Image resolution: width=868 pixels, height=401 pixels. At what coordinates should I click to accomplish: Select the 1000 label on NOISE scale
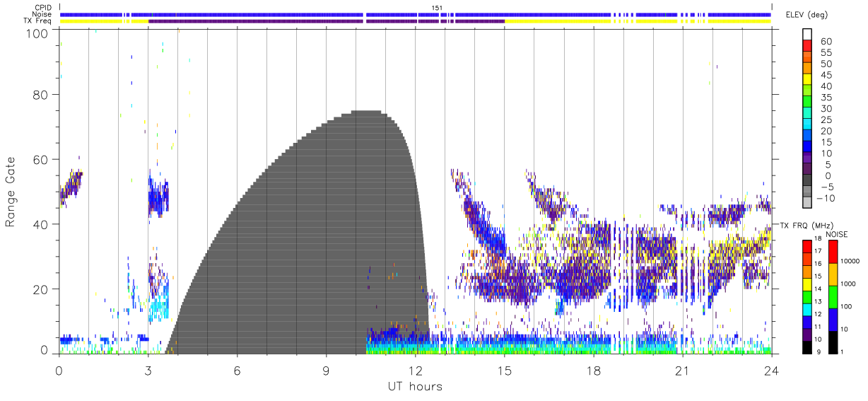pos(848,284)
